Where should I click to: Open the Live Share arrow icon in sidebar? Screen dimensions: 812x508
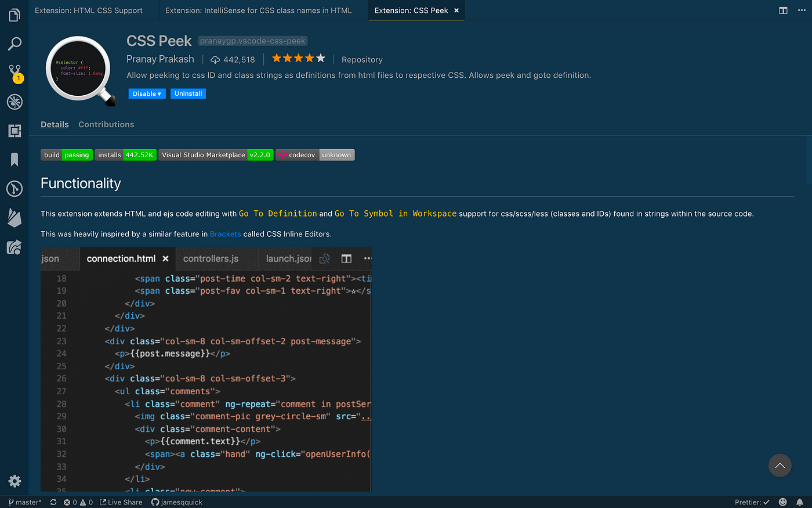coord(14,247)
